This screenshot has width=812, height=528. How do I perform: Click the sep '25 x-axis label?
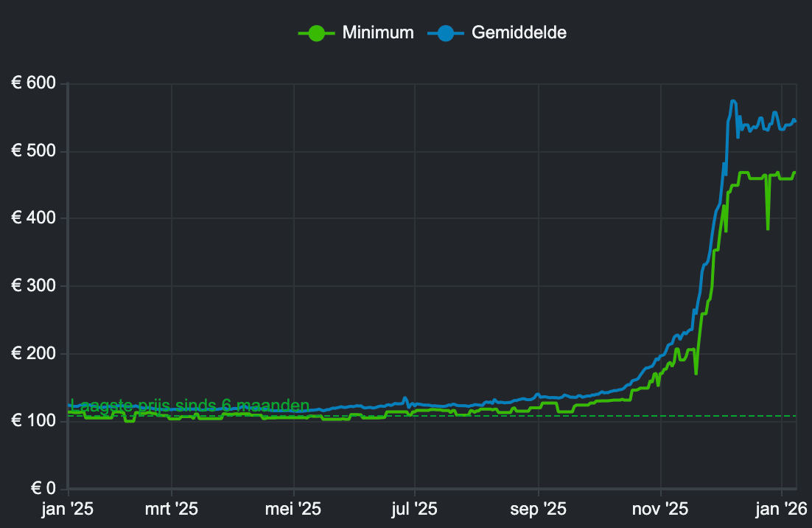pyautogui.click(x=538, y=509)
